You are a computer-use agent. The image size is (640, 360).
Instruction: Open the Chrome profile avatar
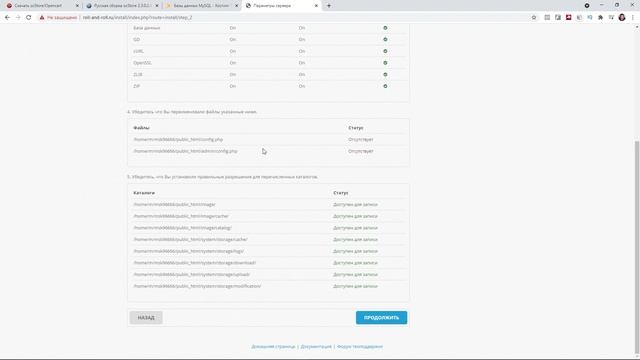[622, 18]
